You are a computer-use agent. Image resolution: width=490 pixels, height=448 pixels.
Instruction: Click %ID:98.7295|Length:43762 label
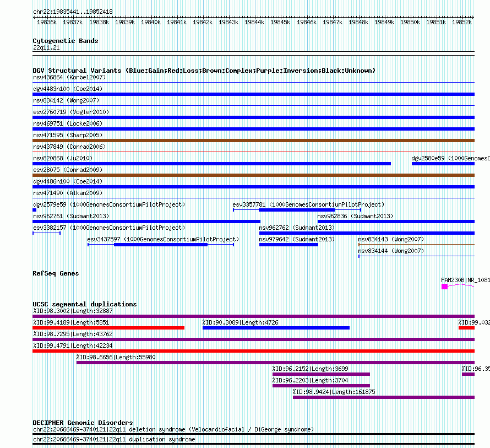tap(73, 334)
